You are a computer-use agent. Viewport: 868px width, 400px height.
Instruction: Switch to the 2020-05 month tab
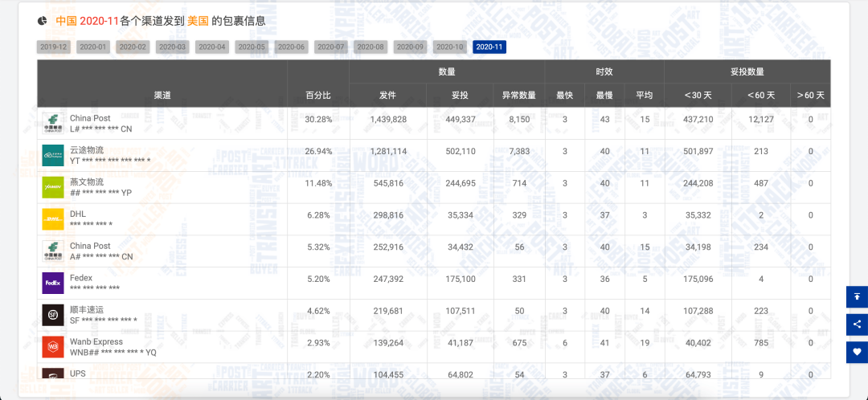coord(252,47)
